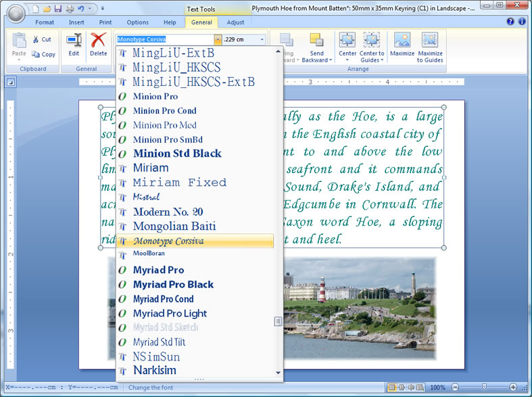Screen dimensions: 532x397
Task: Open the Customize Quick Access Toolbar menu
Action: [103, 9]
